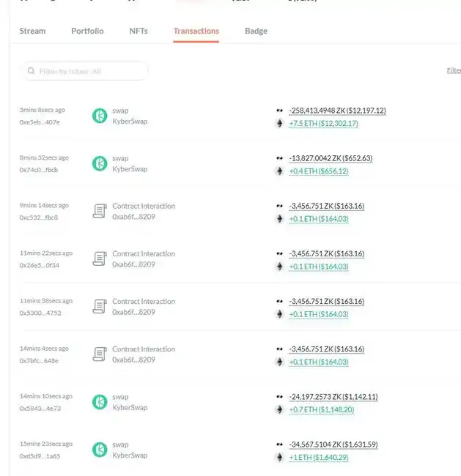This screenshot has width=461, height=476.
Task: Select the Badge tab
Action: point(256,31)
